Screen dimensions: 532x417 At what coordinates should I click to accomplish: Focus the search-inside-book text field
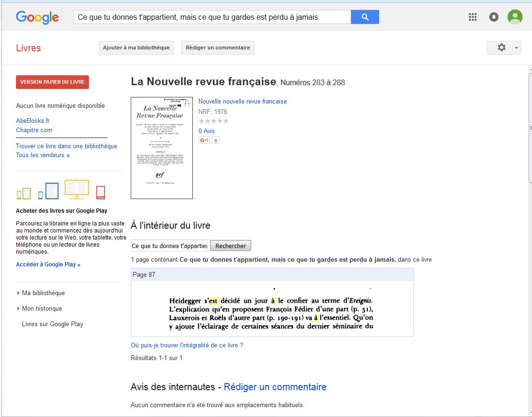(x=169, y=246)
